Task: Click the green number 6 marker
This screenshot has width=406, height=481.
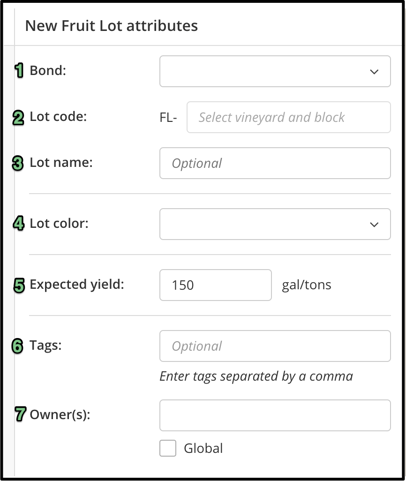Action: pos(18,346)
